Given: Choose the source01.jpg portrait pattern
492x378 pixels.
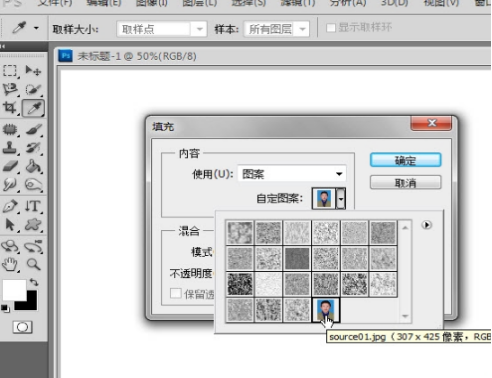Looking at the screenshot, I should (x=325, y=310).
